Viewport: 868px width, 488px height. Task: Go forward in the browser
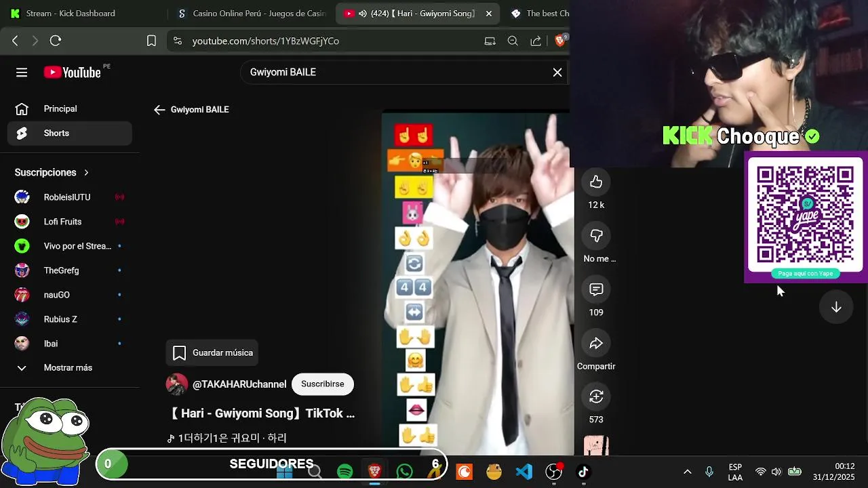click(35, 41)
